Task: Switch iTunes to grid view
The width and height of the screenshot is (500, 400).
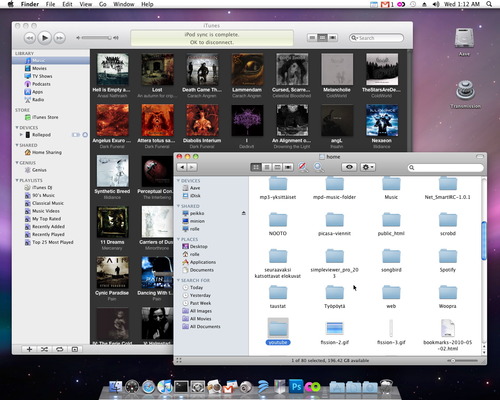Action: [x=322, y=38]
